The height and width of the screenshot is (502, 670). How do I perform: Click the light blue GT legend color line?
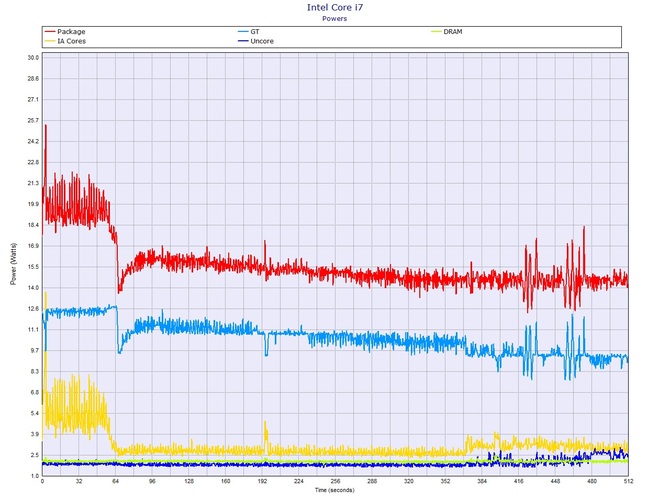click(244, 32)
